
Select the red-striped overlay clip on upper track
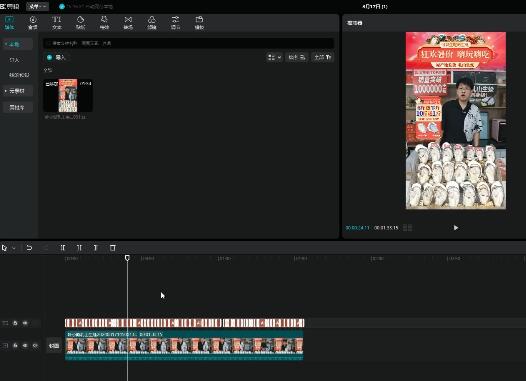click(185, 323)
